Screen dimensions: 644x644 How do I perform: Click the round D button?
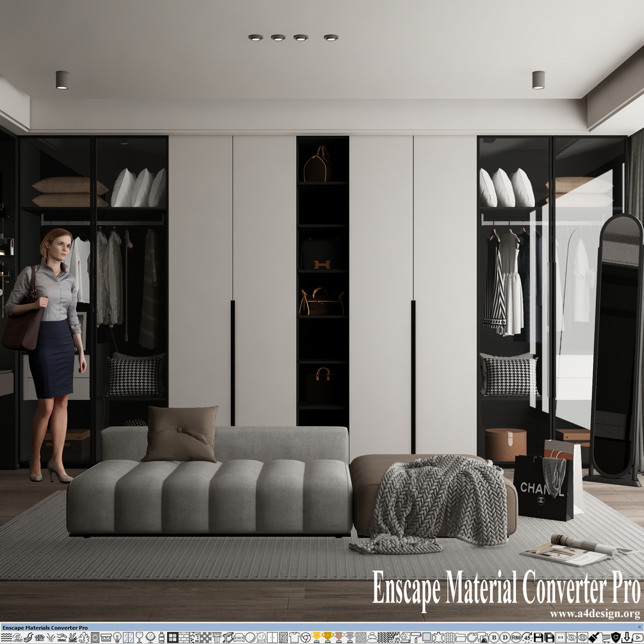505,638
